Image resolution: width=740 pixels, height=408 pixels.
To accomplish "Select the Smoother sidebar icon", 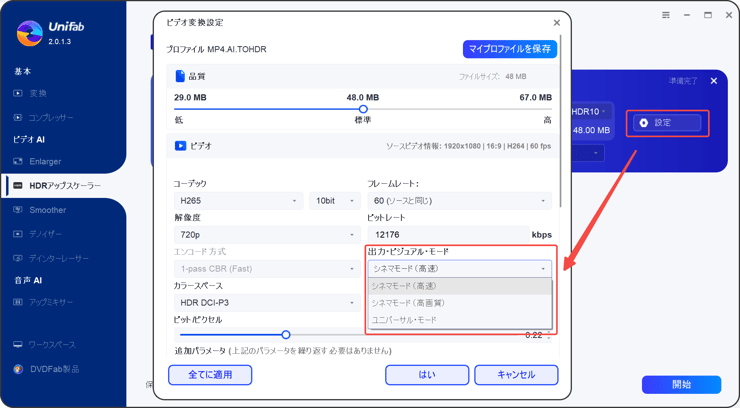I will click(x=18, y=210).
